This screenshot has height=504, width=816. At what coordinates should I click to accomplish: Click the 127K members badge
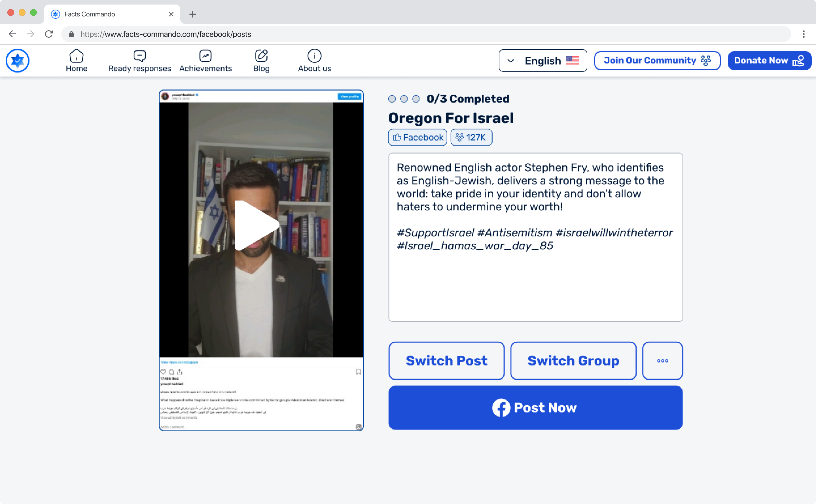click(x=471, y=137)
